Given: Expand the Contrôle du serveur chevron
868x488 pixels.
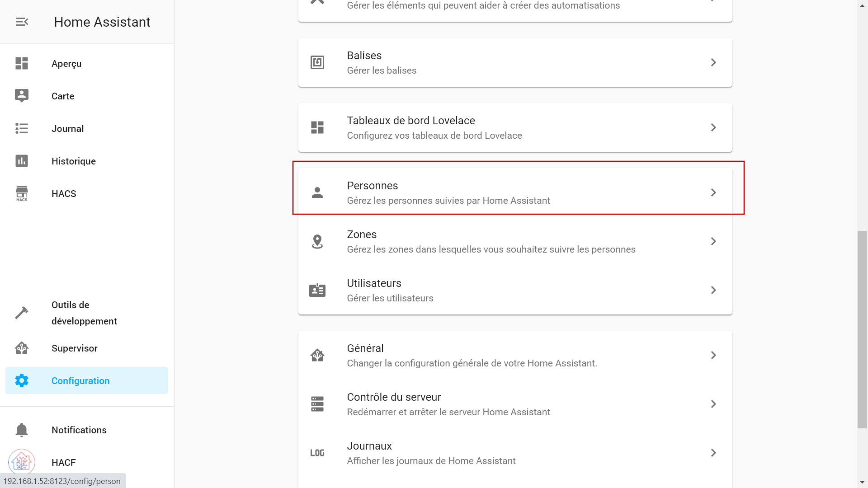Looking at the screenshot, I should [x=713, y=404].
